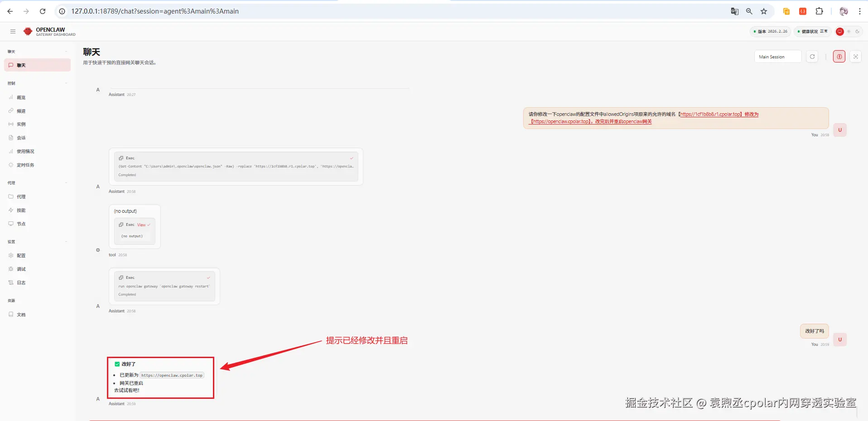Open the gateway restart Exec tool card

click(x=164, y=286)
